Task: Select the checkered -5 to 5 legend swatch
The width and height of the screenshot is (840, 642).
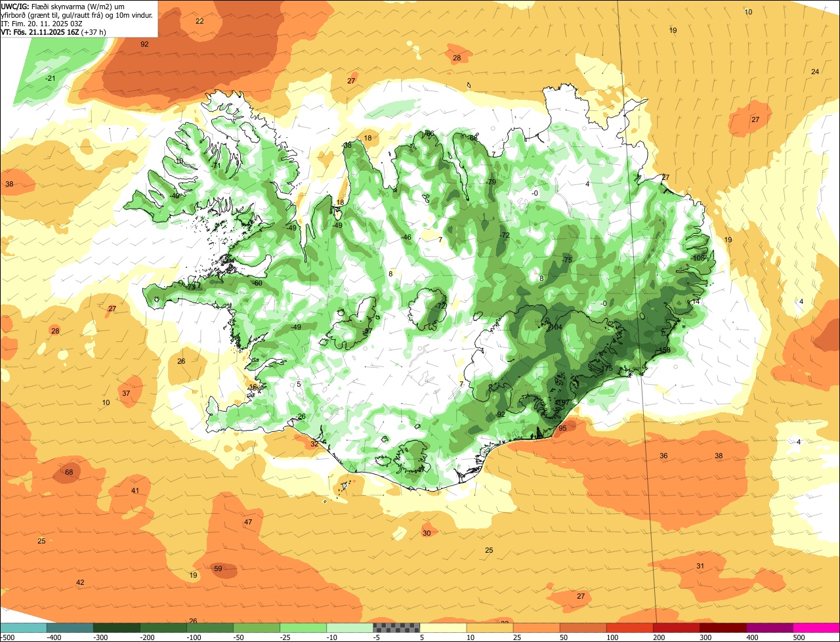Action: click(396, 628)
